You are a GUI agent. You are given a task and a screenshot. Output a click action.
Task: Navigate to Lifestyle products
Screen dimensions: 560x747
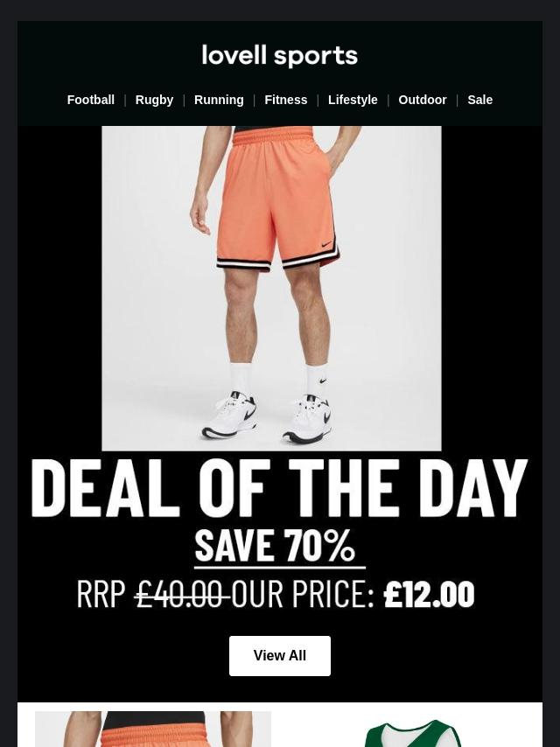tap(353, 100)
